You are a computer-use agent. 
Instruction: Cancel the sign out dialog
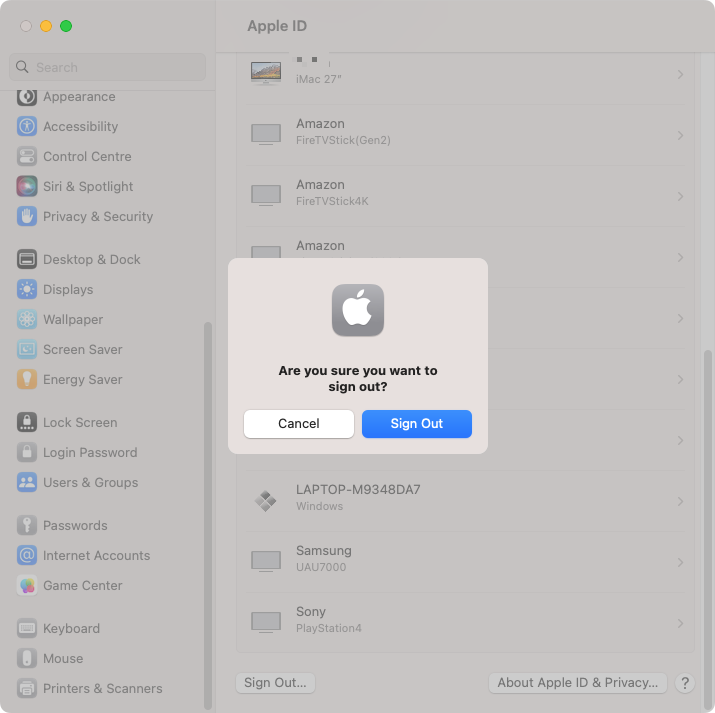pos(299,424)
